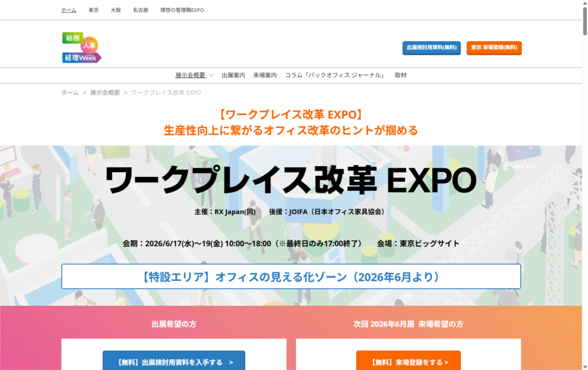Switch to the 東京 site tab
Screen dimensions: 588x370
[x=94, y=10]
